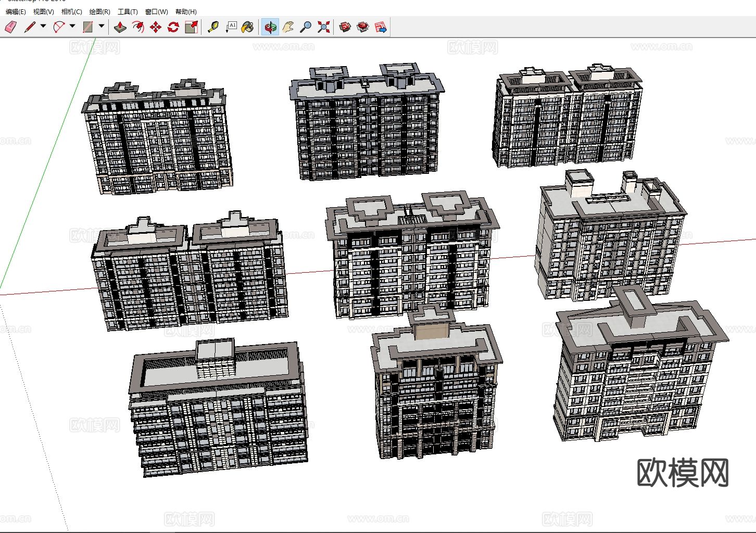Open the 3D Warehouse icon

tap(345, 27)
